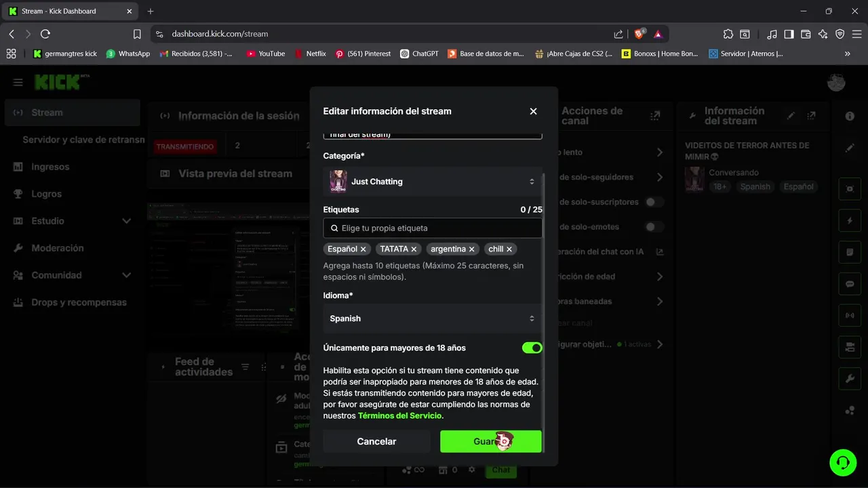Open the Netflix bookmark
Screen dimensions: 868x488
(x=310, y=54)
